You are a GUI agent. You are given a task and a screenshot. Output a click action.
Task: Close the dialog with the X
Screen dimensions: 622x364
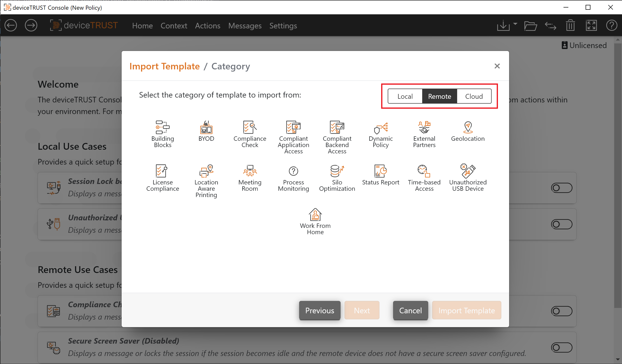point(497,66)
